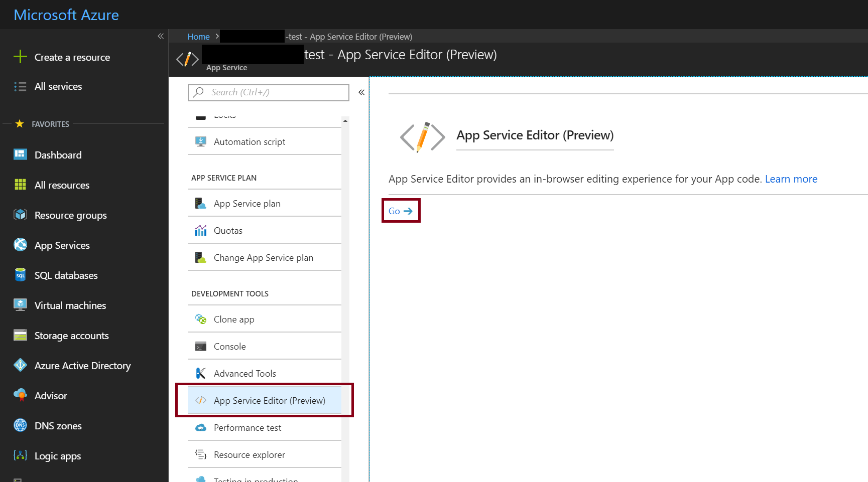Open the Console icon under Development Tools
868x482 pixels.
tap(201, 347)
